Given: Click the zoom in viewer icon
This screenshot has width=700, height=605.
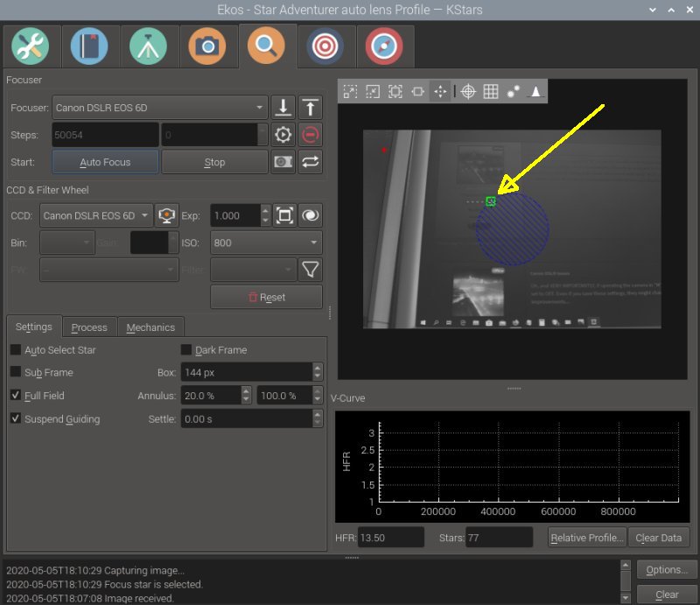Looking at the screenshot, I should (x=350, y=92).
